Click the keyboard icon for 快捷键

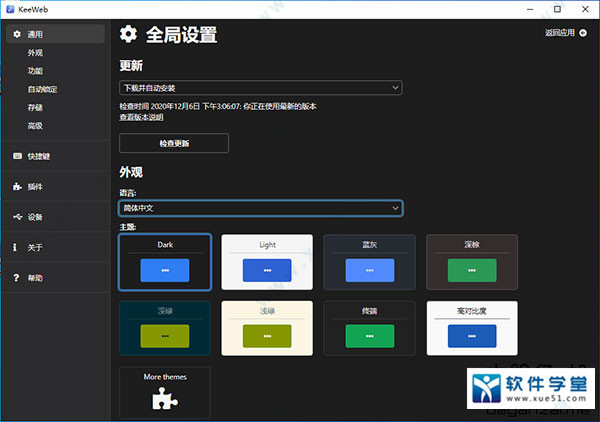17,156
